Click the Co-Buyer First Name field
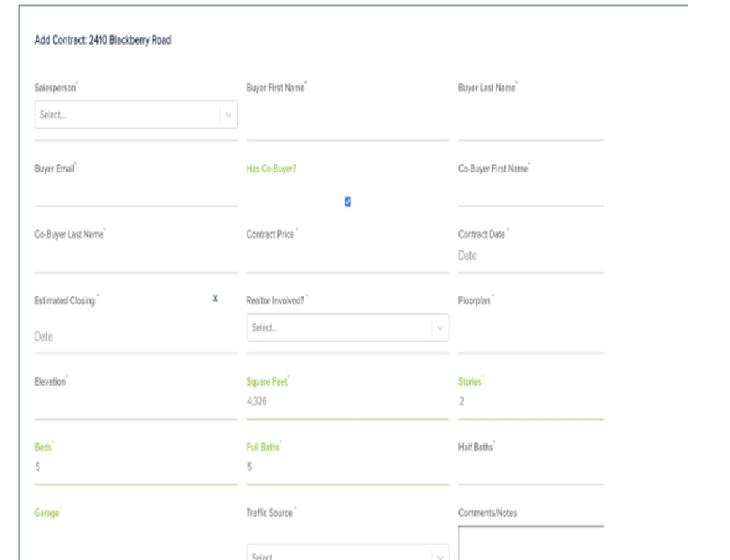Viewport: 730px width, 560px height. point(531,193)
